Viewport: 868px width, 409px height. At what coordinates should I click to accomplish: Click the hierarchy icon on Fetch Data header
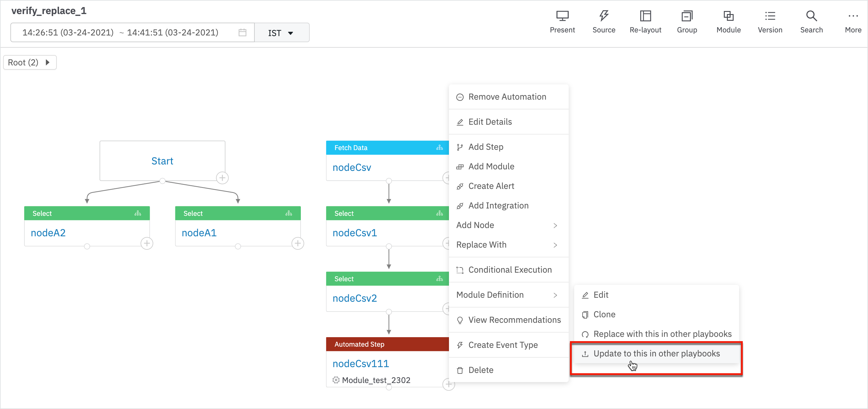[x=439, y=148]
